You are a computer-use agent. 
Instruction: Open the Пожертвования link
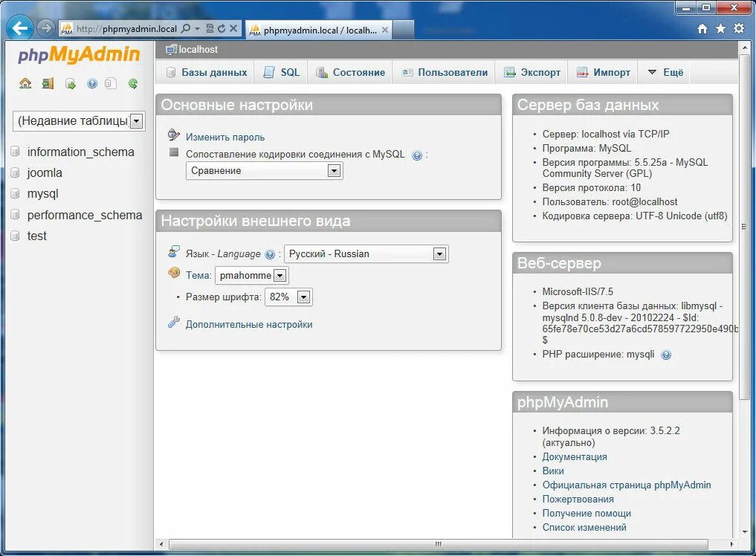point(578,499)
